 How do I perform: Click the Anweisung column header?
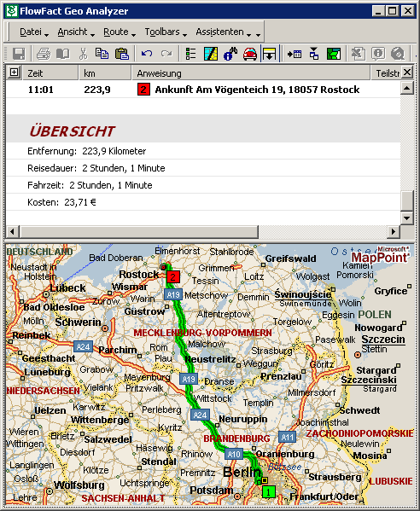pos(251,73)
